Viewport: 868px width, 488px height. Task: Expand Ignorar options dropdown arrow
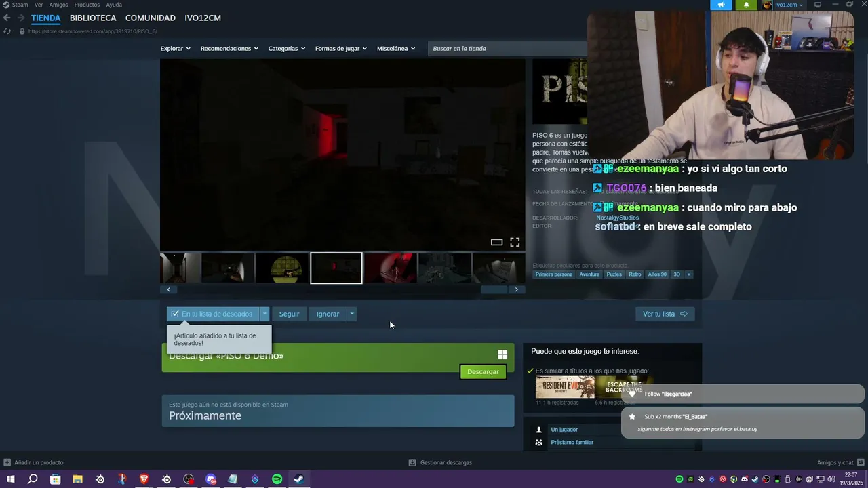(x=351, y=314)
